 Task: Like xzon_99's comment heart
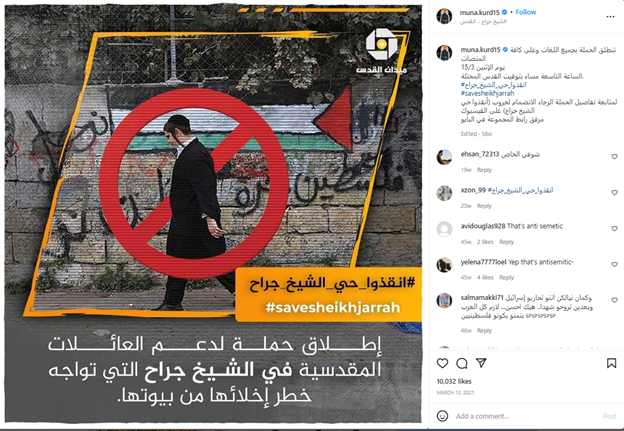614,192
